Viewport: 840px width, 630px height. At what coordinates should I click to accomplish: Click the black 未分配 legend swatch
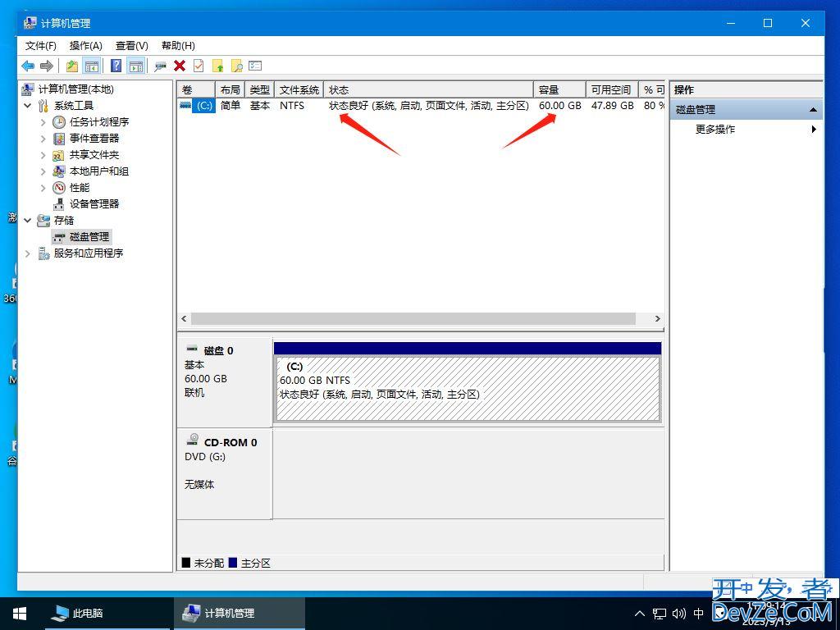[186, 563]
